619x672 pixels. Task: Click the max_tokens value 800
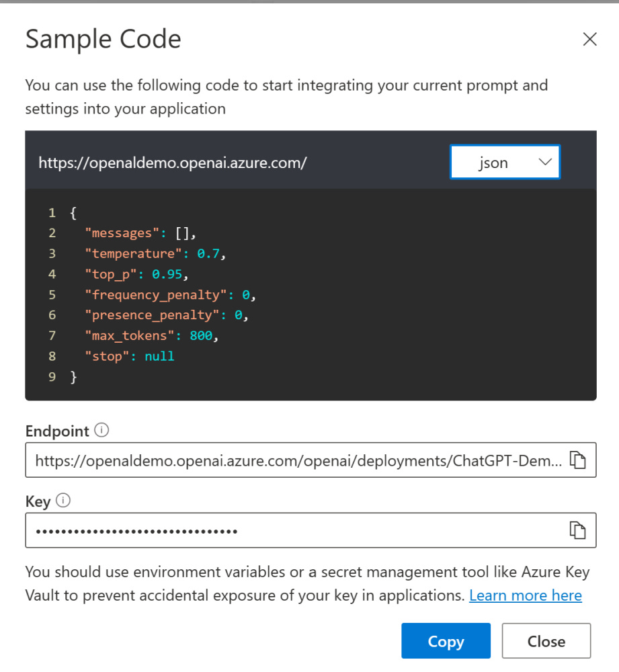point(204,336)
